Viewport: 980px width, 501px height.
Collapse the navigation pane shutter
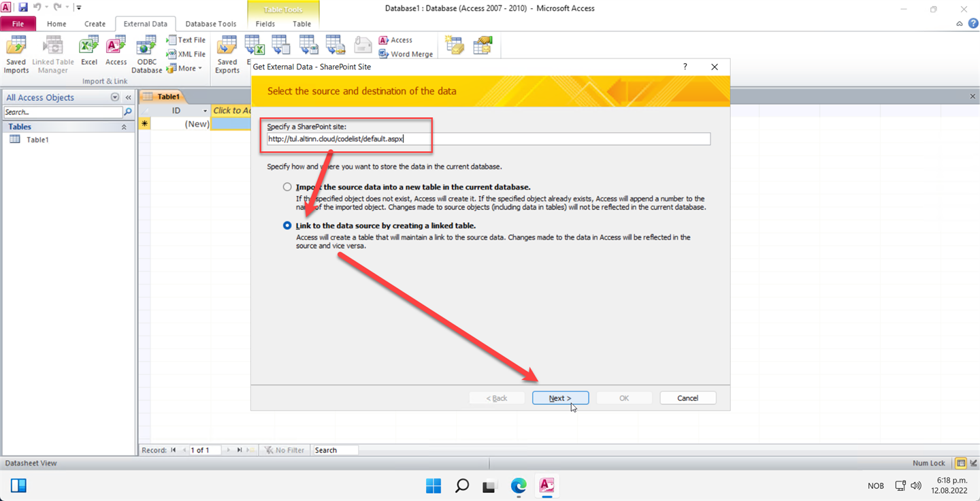coord(128,97)
